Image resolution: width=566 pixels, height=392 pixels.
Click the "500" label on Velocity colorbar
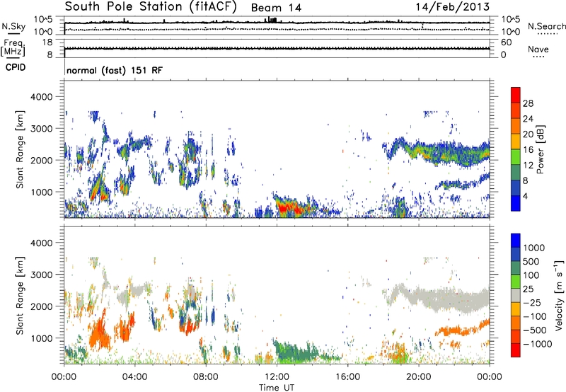click(531, 262)
